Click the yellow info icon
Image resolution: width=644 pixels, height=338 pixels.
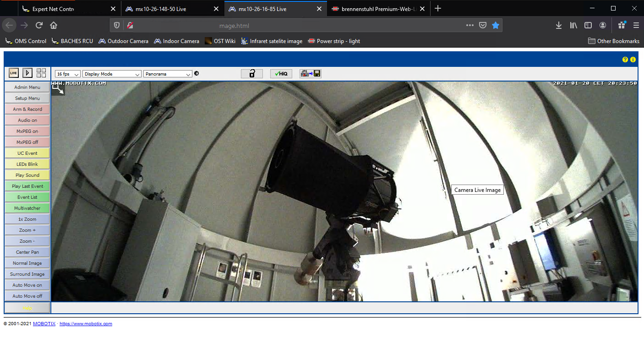633,60
